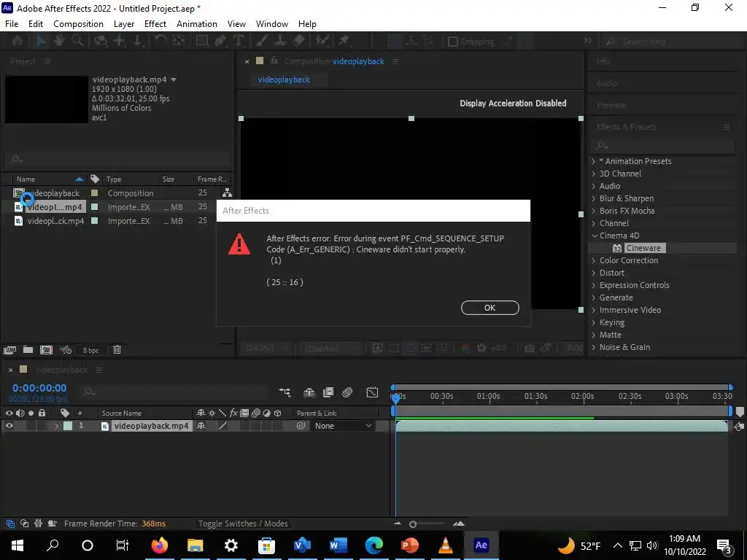Click the 8 bpc color depth button
This screenshot has width=747, height=560.
coord(90,351)
